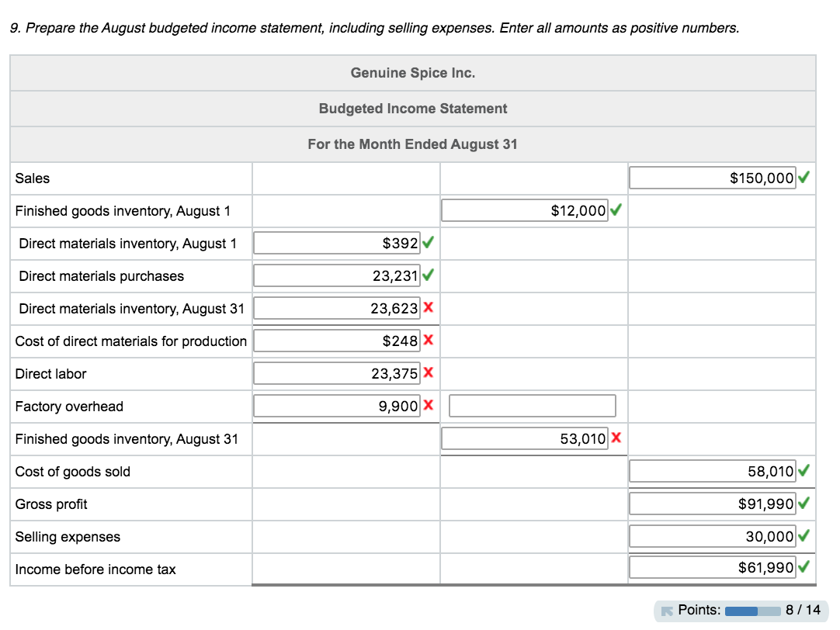
Task: Click the Factory overhead input showing 9,900
Action: tap(336, 407)
